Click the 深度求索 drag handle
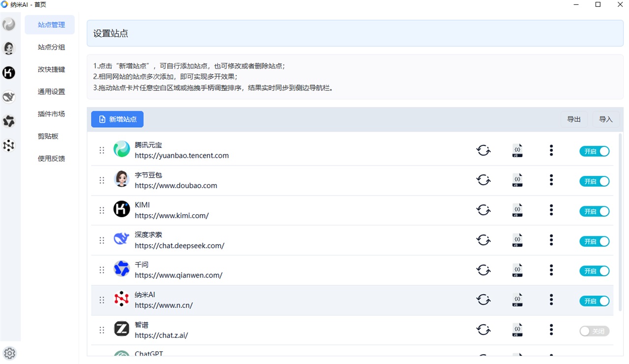This screenshot has height=364, width=629. 102,240
